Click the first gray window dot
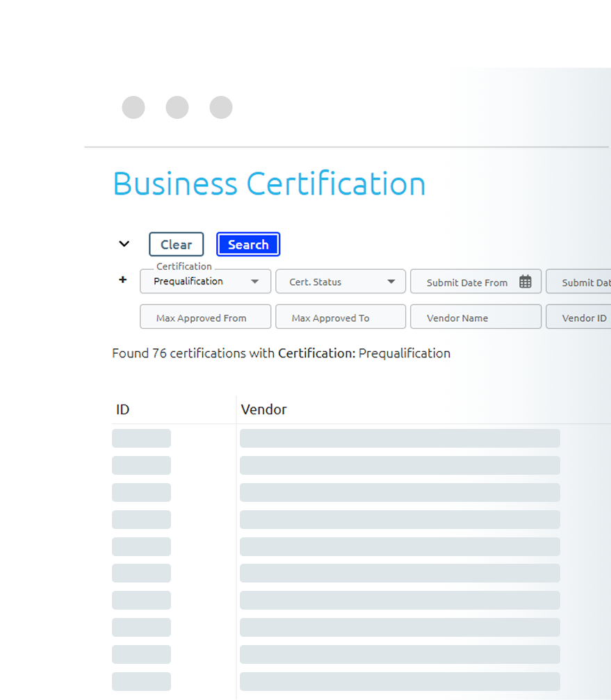 coord(133,108)
